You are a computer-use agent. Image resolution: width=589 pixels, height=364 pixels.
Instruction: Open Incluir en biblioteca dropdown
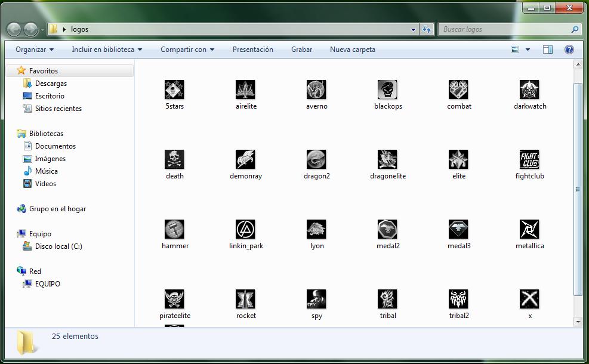tap(107, 50)
